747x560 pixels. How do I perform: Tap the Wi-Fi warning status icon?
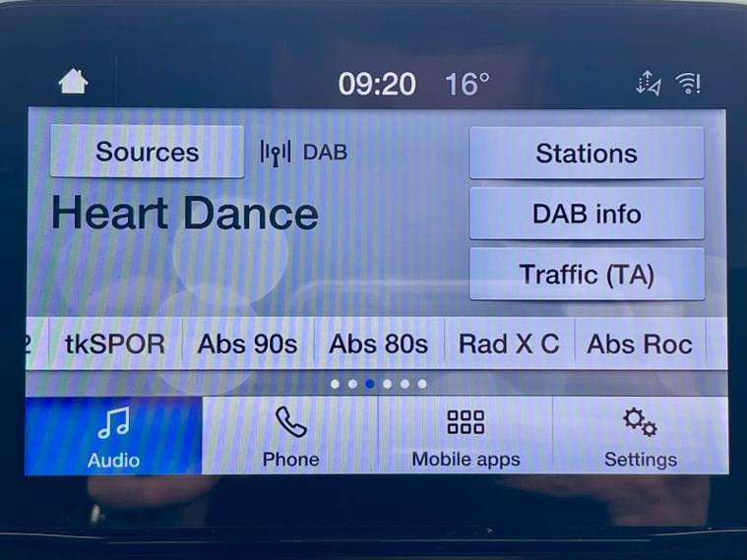(688, 84)
